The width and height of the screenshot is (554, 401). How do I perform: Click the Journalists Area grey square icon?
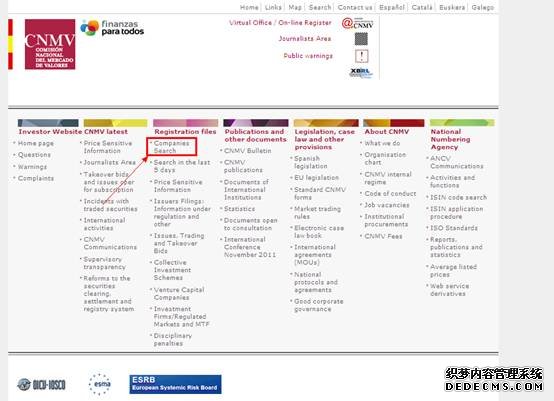pos(361,39)
